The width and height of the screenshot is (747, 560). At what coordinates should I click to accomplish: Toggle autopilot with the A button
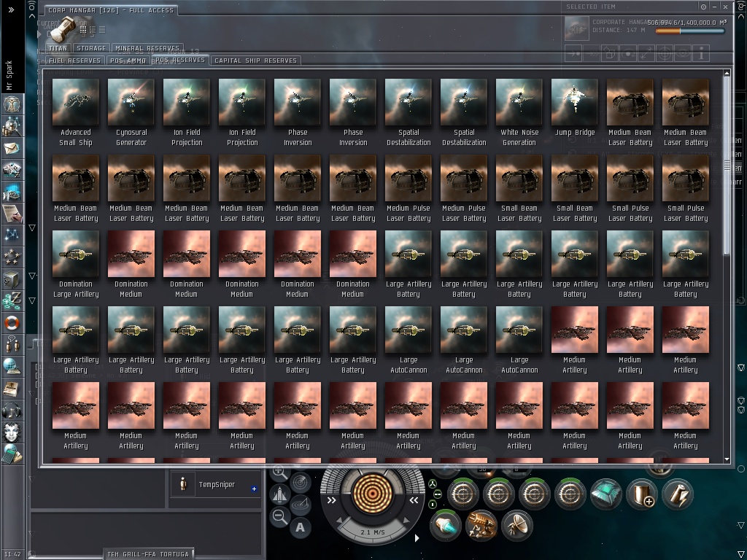pos(300,528)
